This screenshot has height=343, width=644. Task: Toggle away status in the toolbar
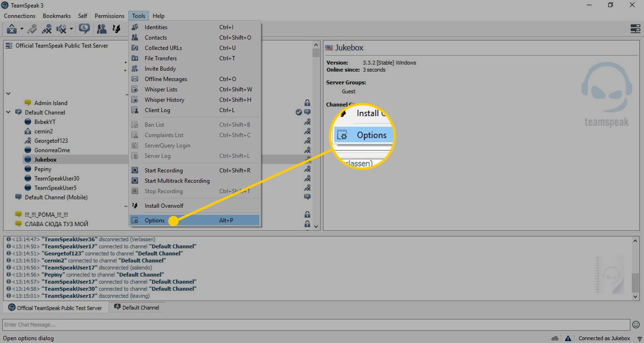[x=12, y=29]
